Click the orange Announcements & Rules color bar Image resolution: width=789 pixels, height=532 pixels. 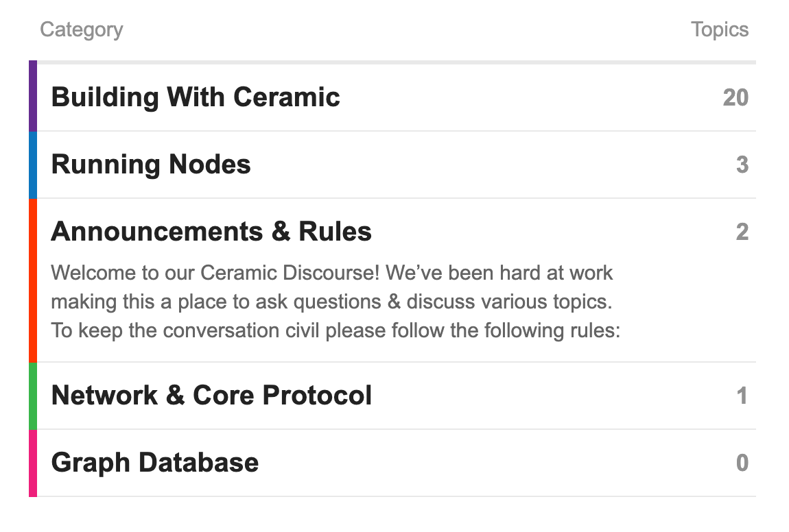coord(32,280)
